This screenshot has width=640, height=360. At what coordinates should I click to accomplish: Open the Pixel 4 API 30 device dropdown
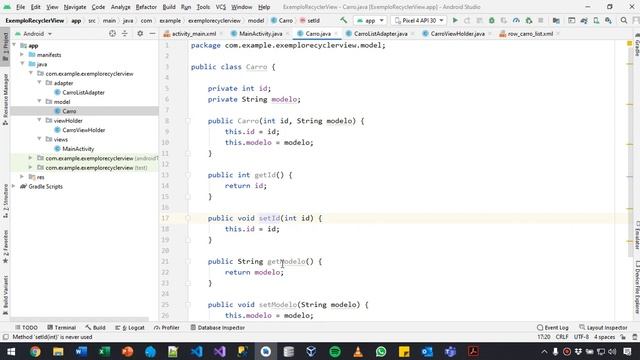(x=419, y=20)
